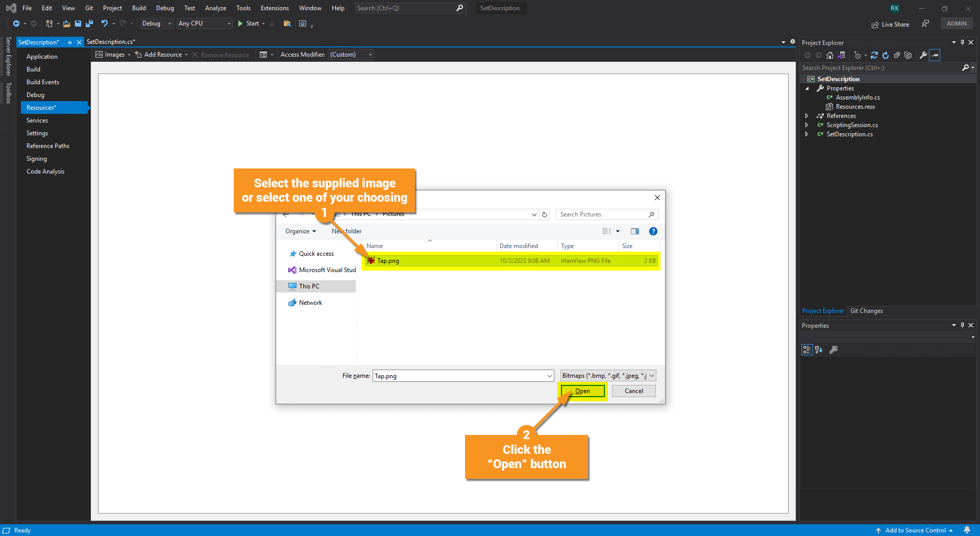
Task: Click the Categorized view icon in Properties panel
Action: (807, 350)
